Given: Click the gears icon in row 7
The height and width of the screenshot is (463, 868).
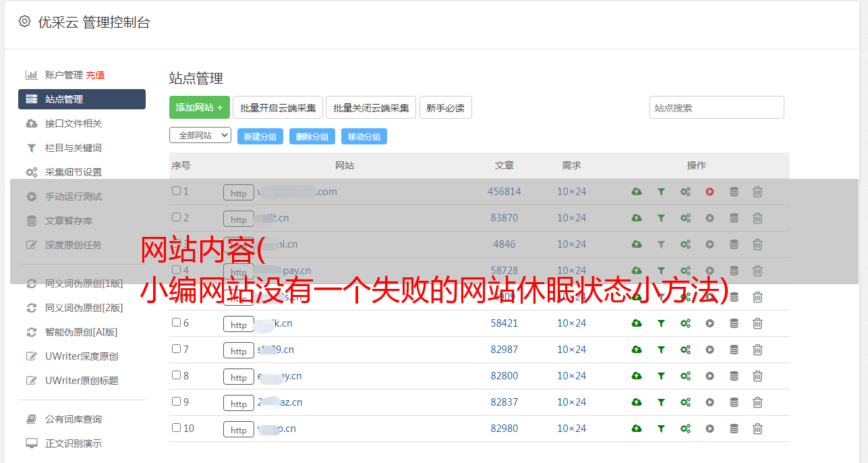Looking at the screenshot, I should (685, 350).
